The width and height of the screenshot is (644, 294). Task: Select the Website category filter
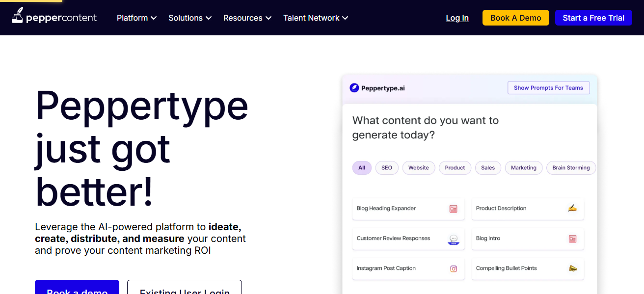click(419, 168)
